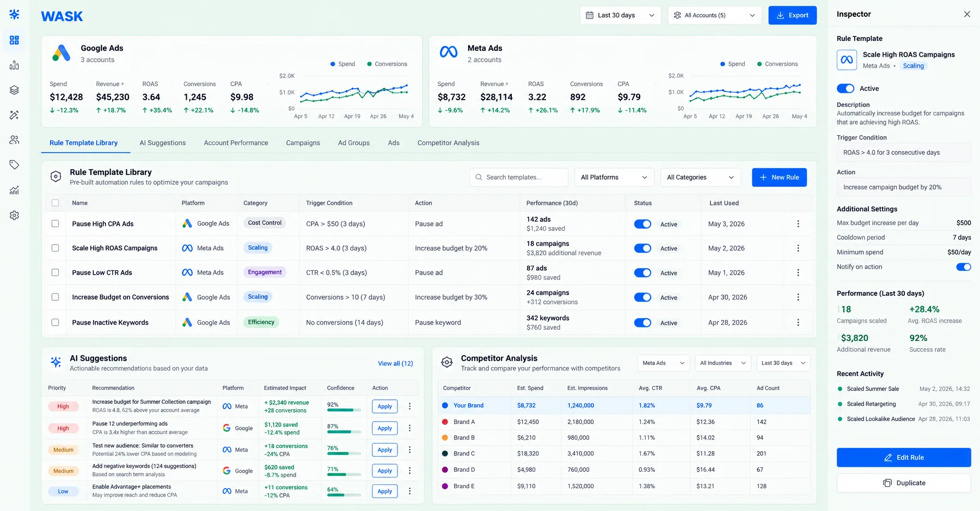
Task: Switch to the Account Performance tab
Action: (236, 143)
